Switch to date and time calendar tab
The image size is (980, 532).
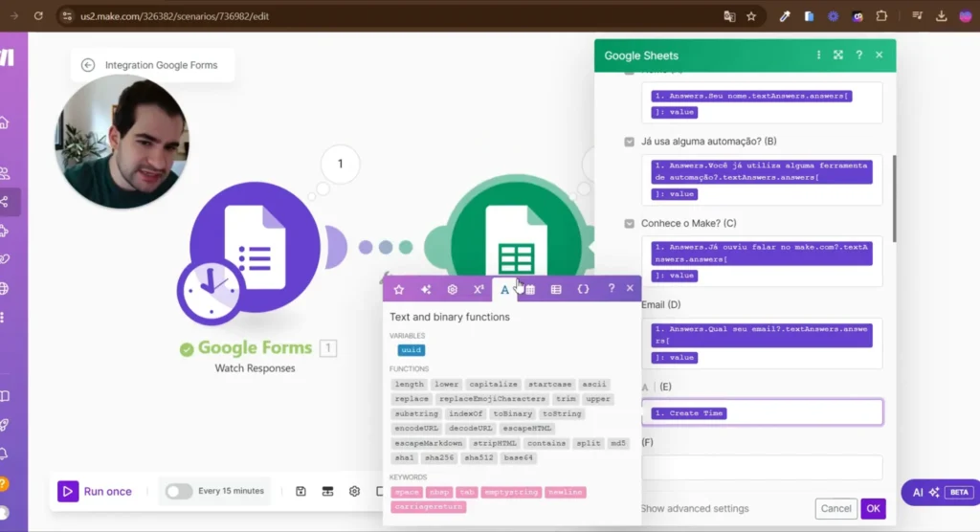[x=530, y=290]
